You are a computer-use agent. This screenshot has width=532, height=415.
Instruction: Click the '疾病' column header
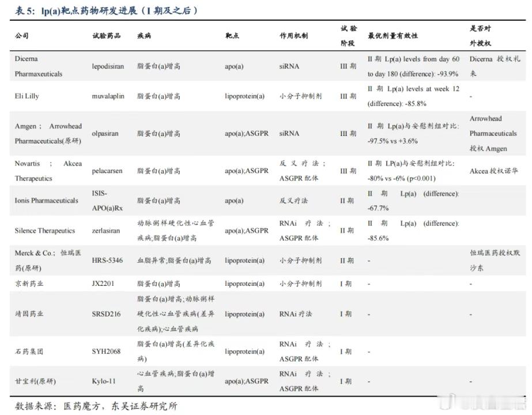pos(144,35)
